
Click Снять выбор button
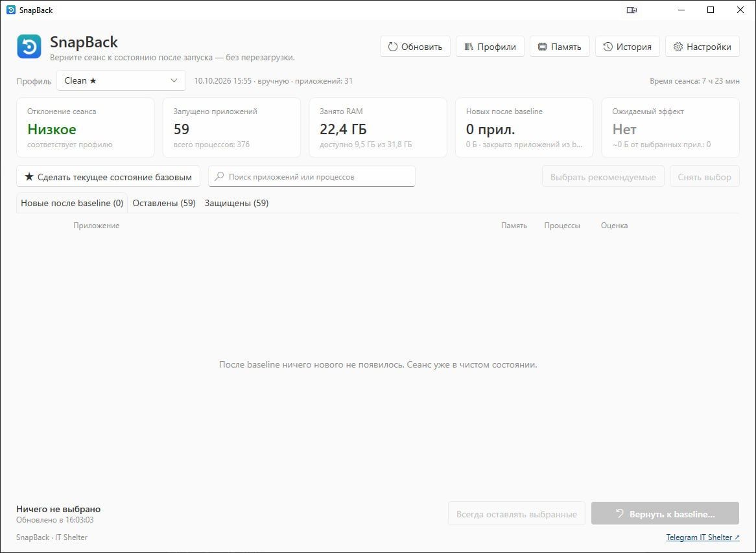(704, 177)
